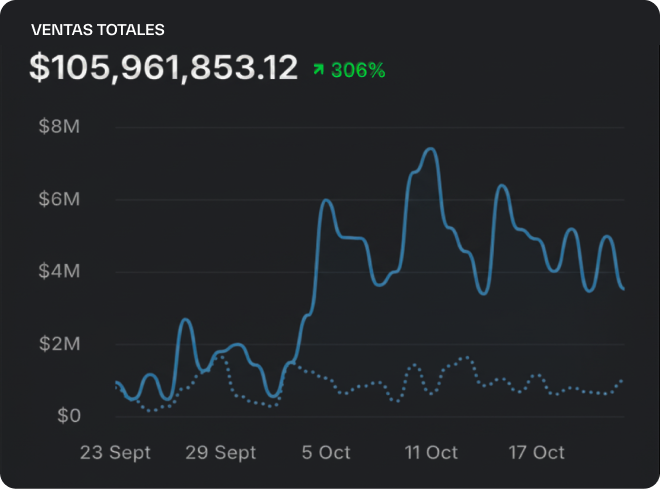Click the 11 Oct date label

click(431, 453)
